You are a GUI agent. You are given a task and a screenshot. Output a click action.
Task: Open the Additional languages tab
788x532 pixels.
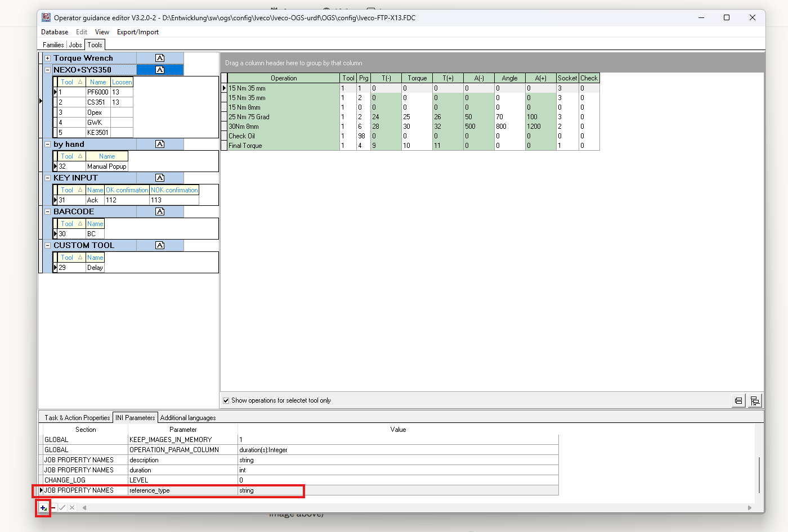187,418
